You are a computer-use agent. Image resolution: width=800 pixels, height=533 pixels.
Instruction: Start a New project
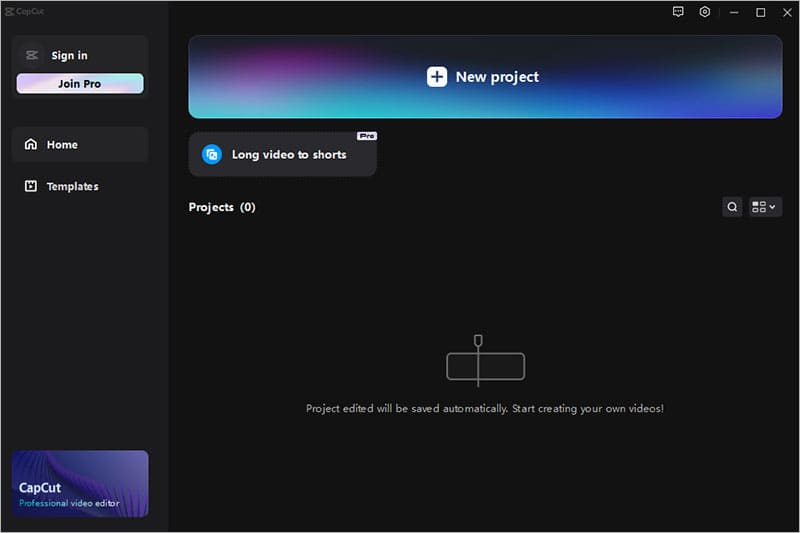coord(485,77)
